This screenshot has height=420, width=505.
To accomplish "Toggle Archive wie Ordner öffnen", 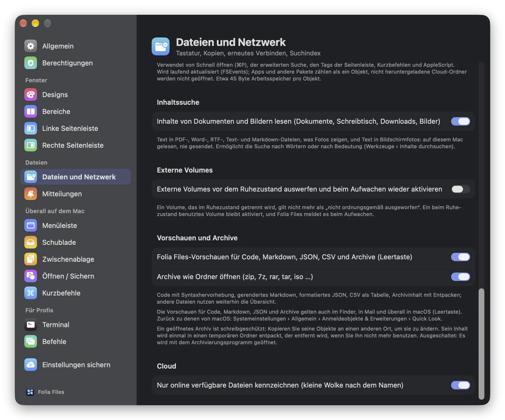I will [460, 277].
